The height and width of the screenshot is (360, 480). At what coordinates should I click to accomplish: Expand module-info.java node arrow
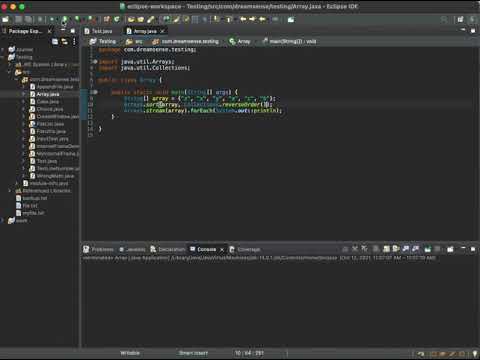coord(17,183)
